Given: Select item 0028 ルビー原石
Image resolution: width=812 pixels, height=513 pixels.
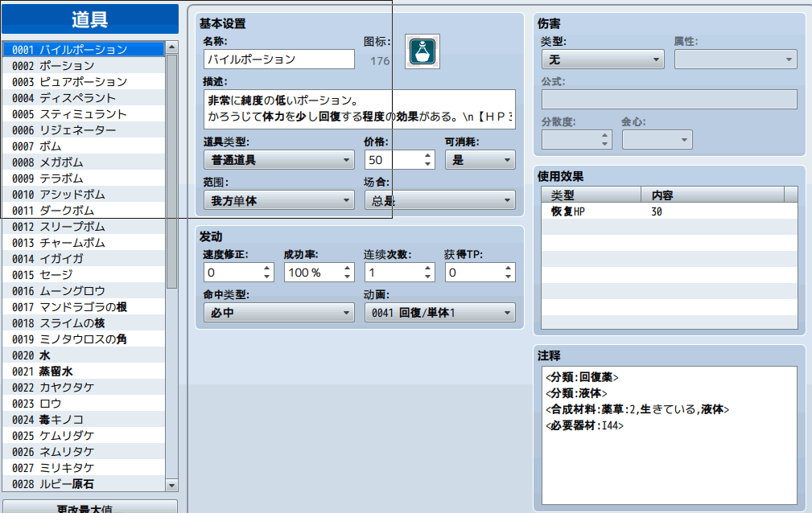Looking at the screenshot, I should tap(84, 483).
